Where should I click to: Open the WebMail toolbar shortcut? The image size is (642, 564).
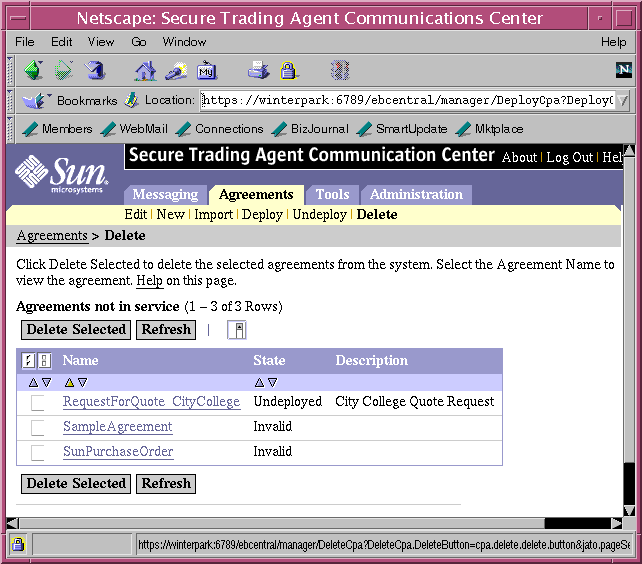(x=134, y=129)
